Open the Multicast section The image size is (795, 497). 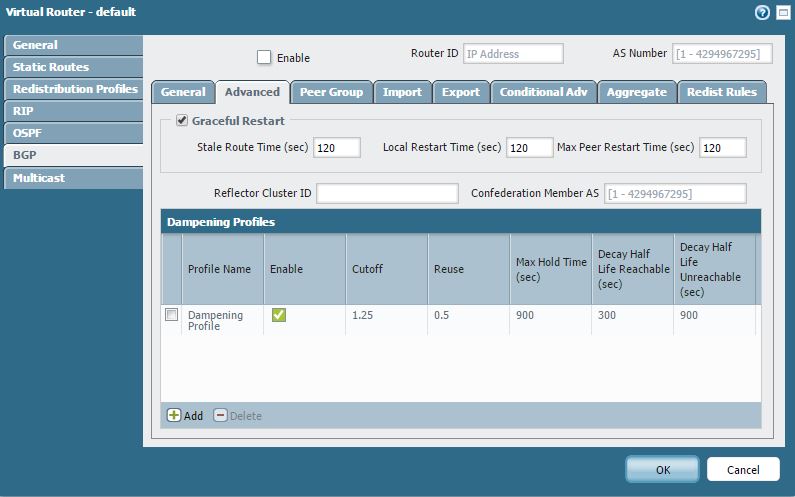click(74, 178)
